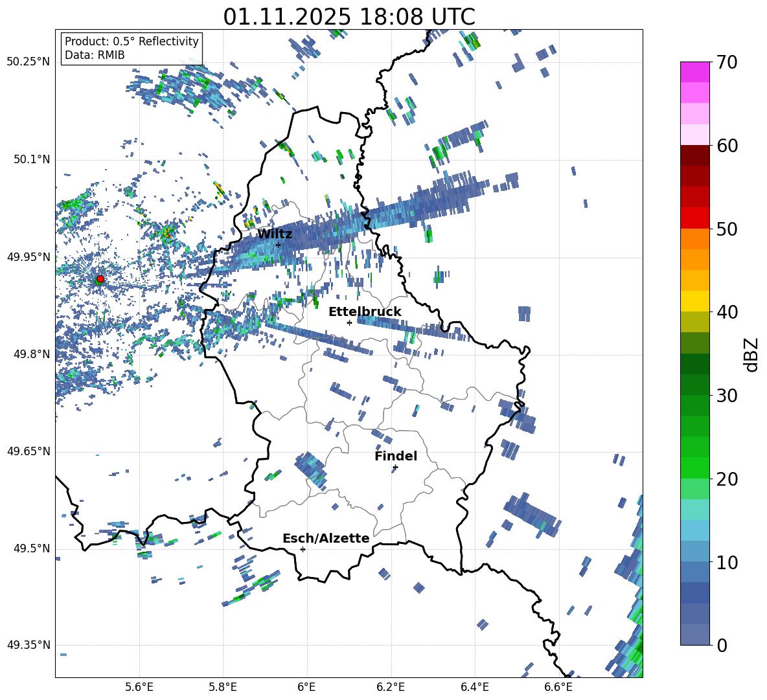
Task: Click the 50 tick on the colorbar
Action: tap(726, 229)
